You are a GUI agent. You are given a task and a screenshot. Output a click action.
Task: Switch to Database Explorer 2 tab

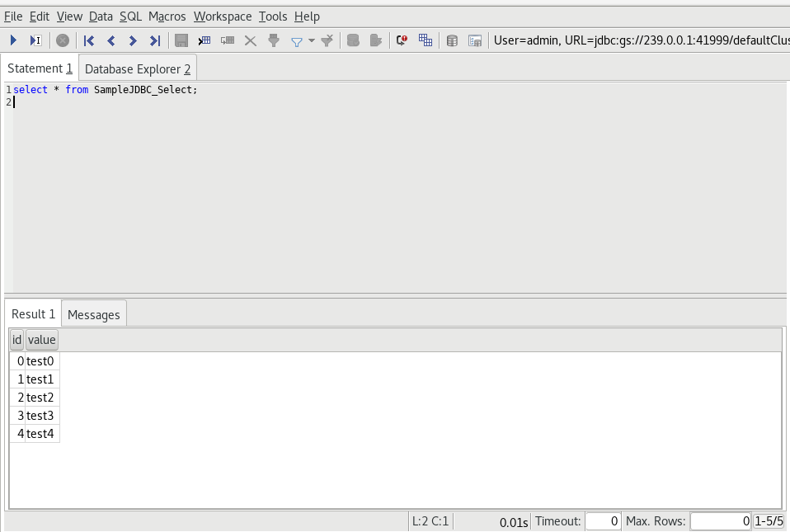(138, 68)
